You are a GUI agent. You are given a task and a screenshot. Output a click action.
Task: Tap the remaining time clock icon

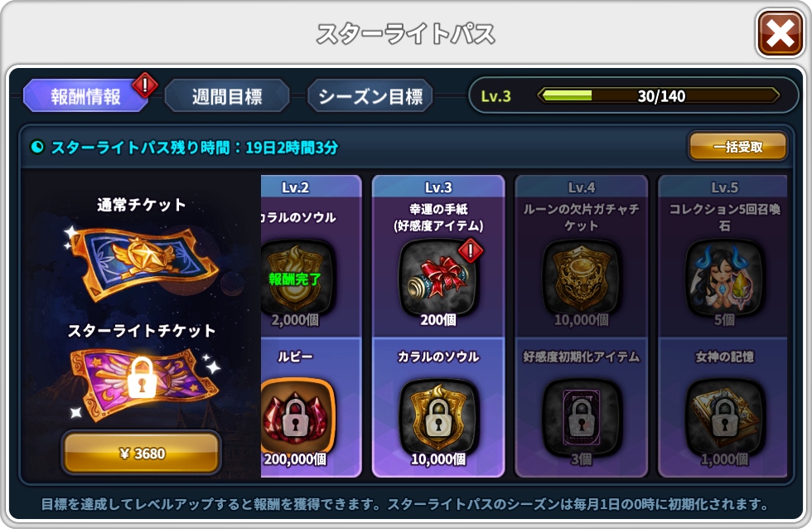click(x=36, y=147)
